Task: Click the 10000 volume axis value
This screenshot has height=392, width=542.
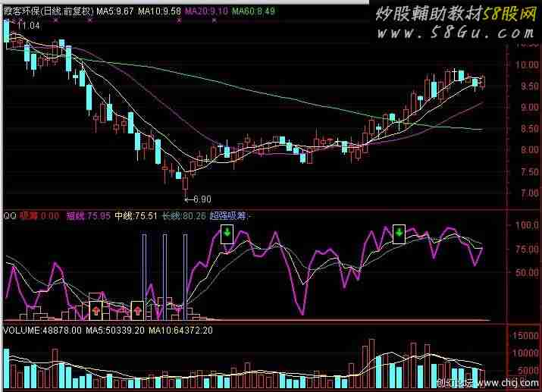Action: pyautogui.click(x=527, y=353)
